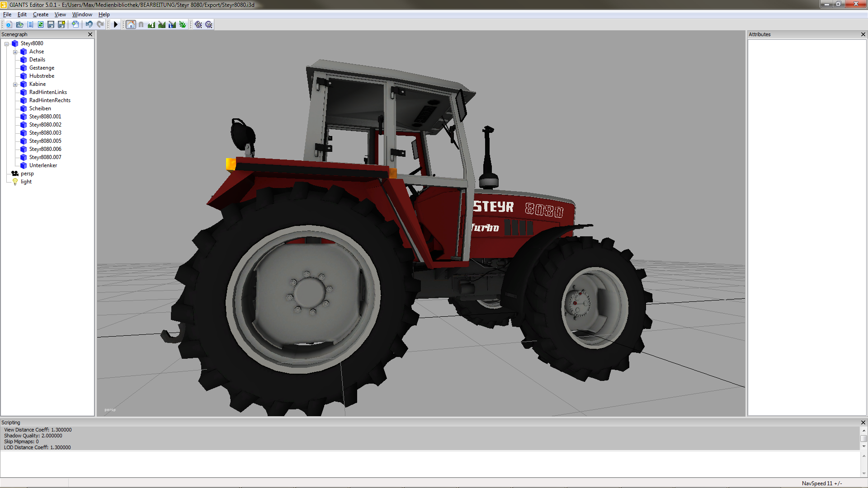
Task: Save the scene with the floppy disk icon
Action: point(51,24)
